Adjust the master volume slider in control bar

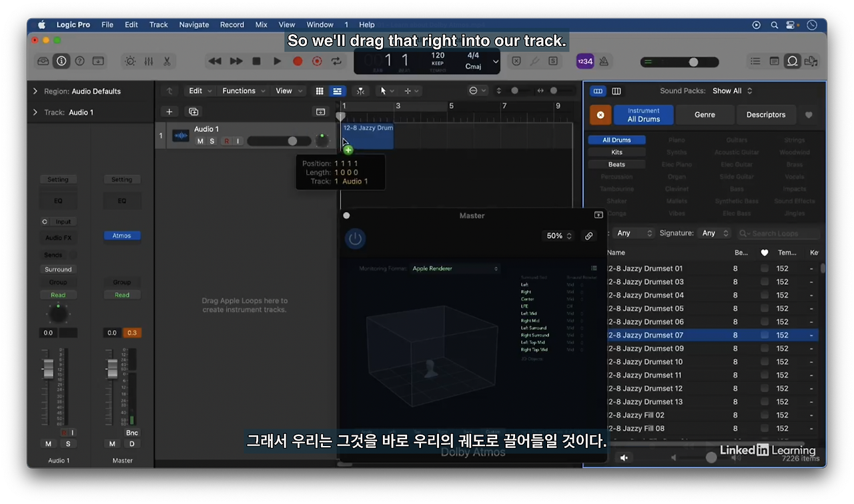(679, 62)
